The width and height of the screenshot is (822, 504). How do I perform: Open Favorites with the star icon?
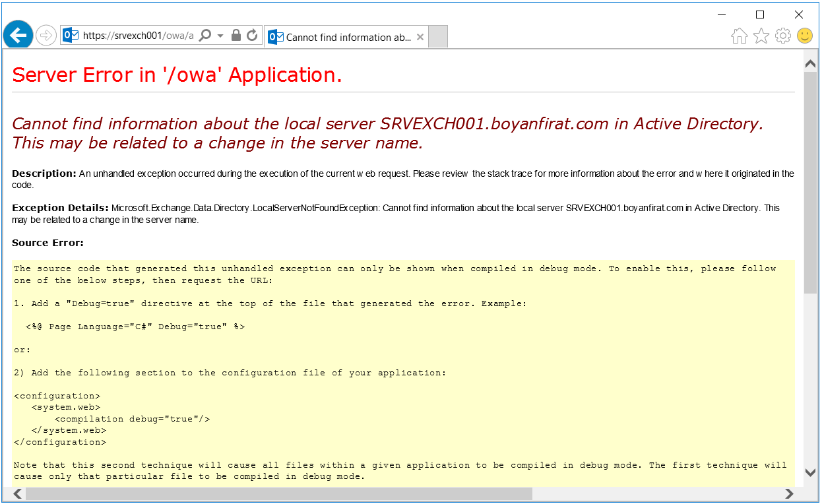coord(761,36)
